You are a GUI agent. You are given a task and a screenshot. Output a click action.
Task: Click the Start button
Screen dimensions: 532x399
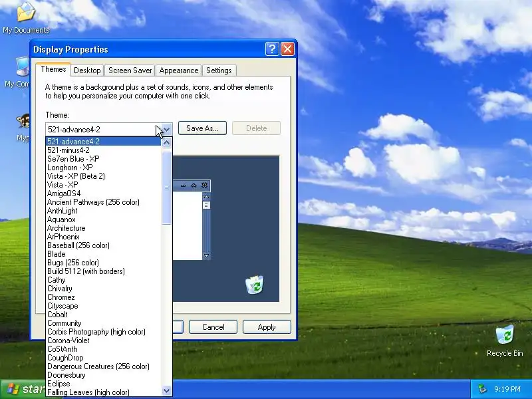(23, 389)
